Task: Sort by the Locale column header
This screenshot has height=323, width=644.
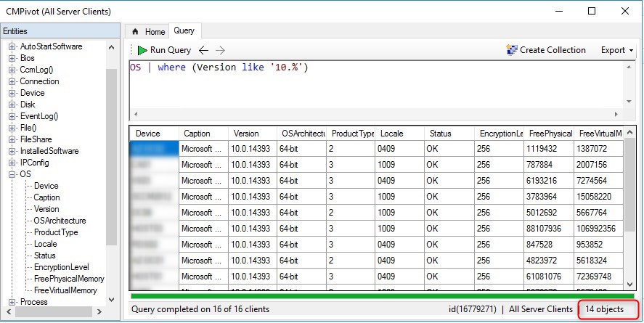Action: tap(399, 134)
